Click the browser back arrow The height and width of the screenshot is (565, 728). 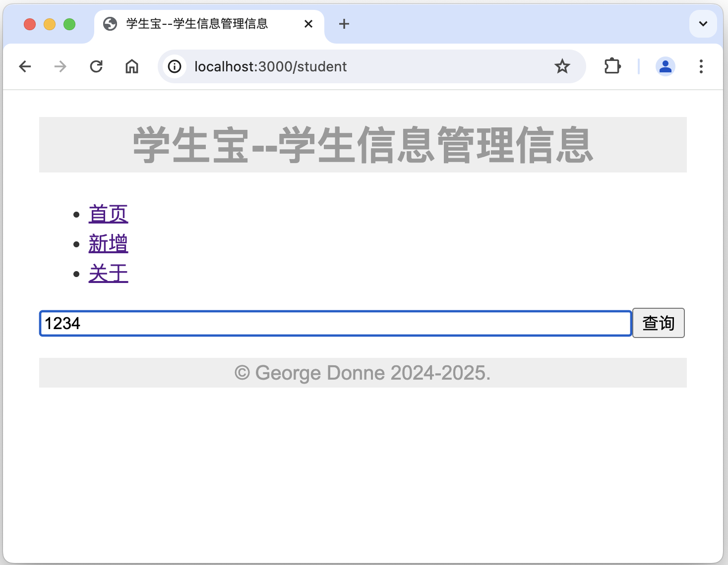pyautogui.click(x=25, y=66)
